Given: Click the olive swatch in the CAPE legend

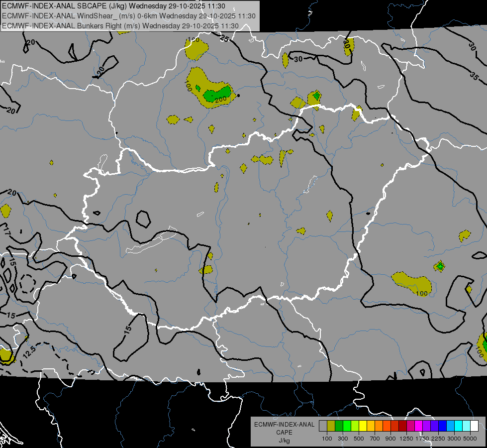Looking at the screenshot, I should pyautogui.click(x=331, y=426).
